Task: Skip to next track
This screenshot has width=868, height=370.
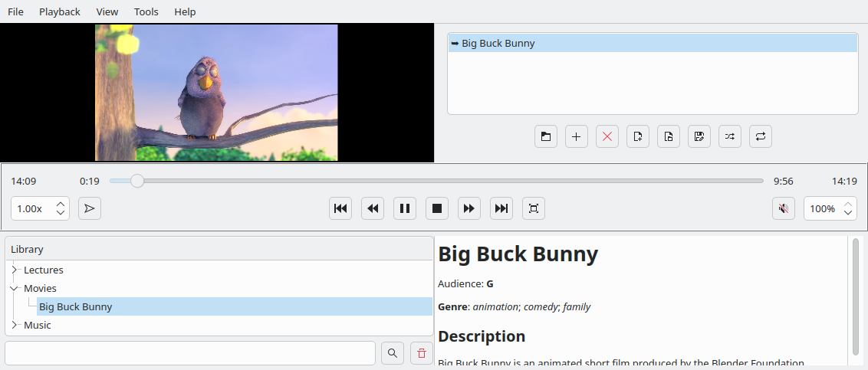Action: pos(501,208)
